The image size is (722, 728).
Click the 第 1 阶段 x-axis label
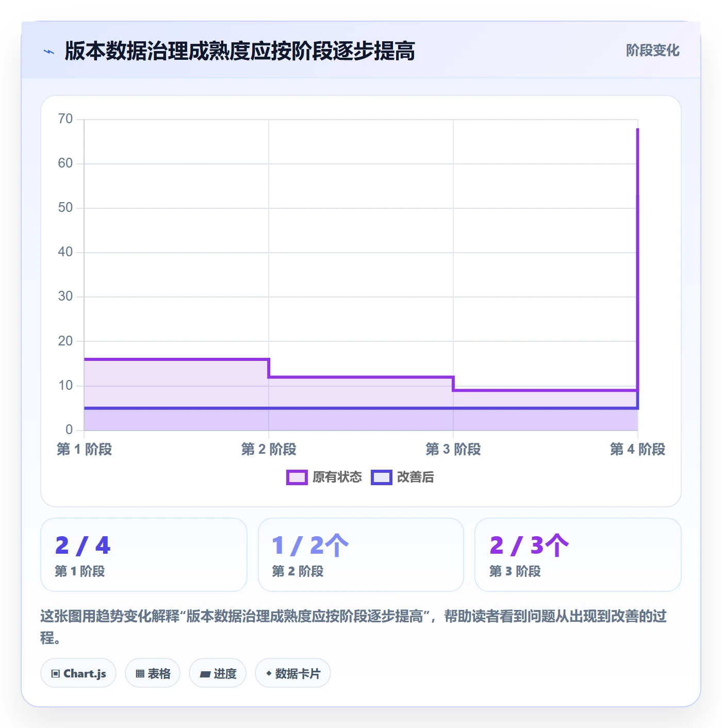pyautogui.click(x=84, y=450)
